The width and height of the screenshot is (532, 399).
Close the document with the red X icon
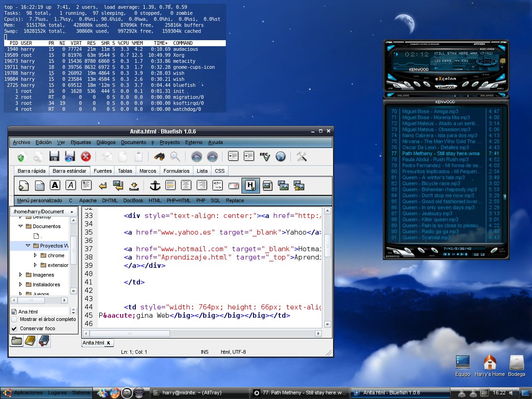(x=86, y=157)
